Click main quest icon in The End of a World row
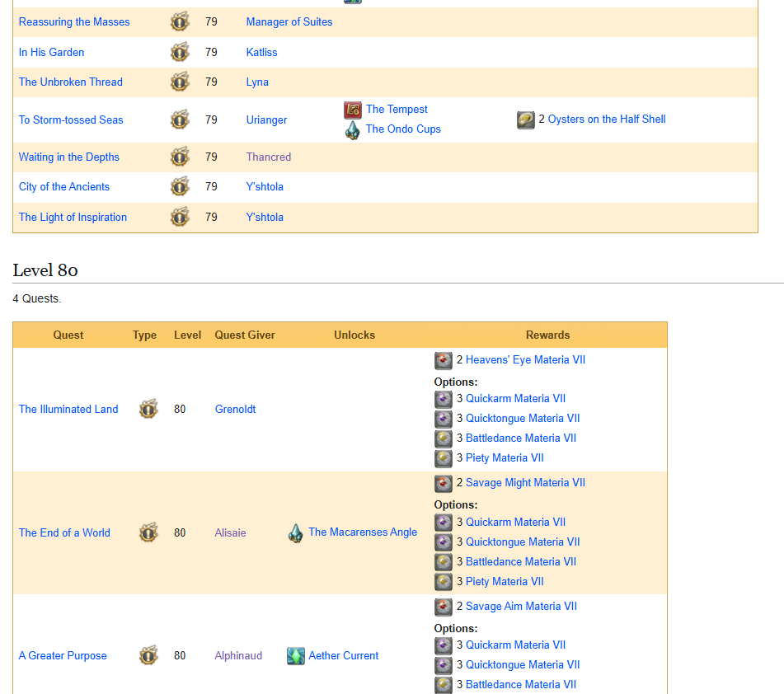The height and width of the screenshot is (694, 784). click(148, 532)
